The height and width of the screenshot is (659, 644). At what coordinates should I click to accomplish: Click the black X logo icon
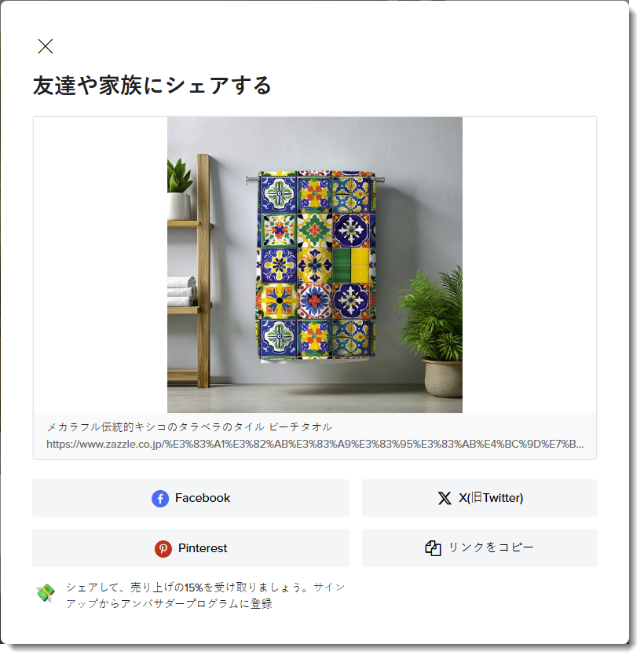445,499
